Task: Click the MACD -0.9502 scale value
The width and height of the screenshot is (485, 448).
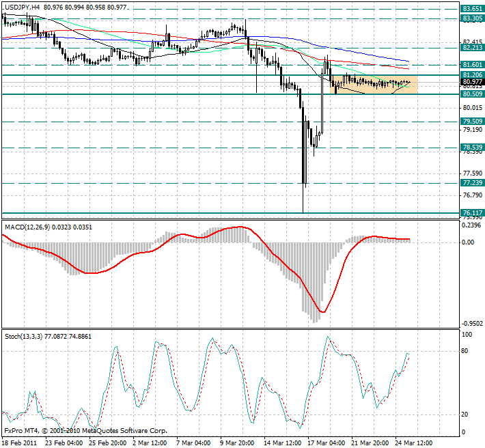Action: 472,324
